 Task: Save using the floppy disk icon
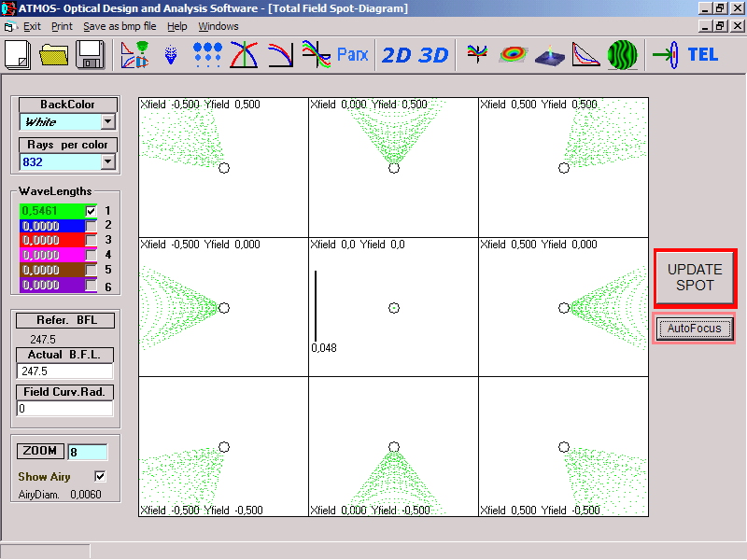click(91, 55)
